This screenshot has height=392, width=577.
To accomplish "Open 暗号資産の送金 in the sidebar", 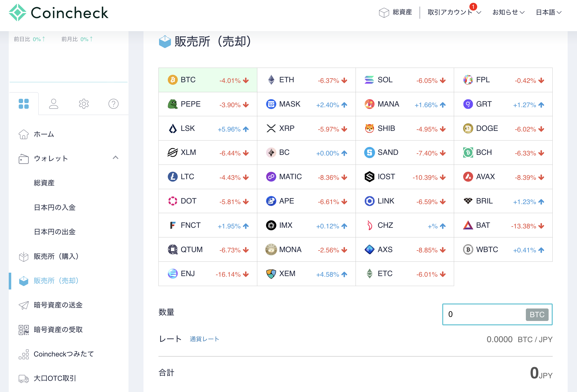I will click(x=58, y=305).
